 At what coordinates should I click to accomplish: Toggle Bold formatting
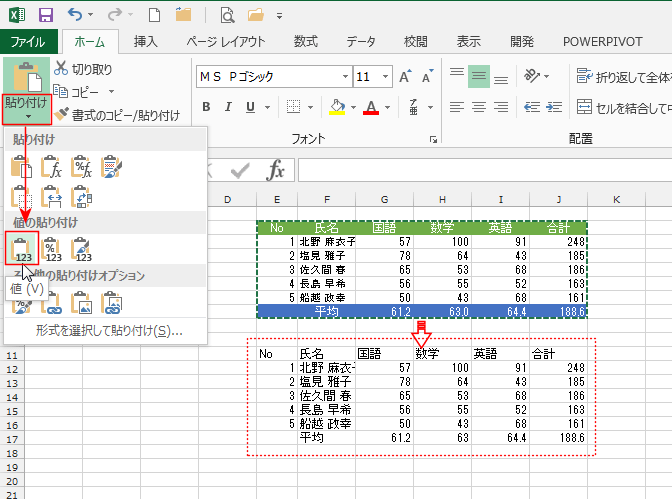click(208, 107)
